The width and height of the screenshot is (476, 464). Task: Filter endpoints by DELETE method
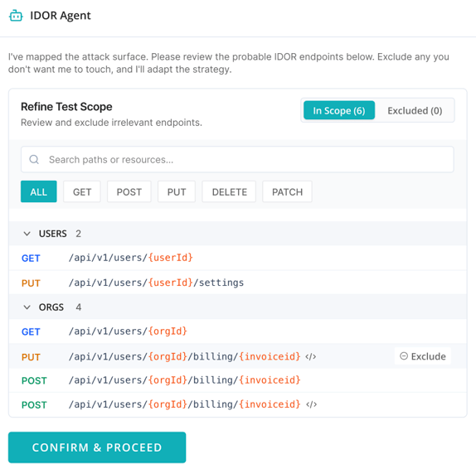(x=229, y=191)
